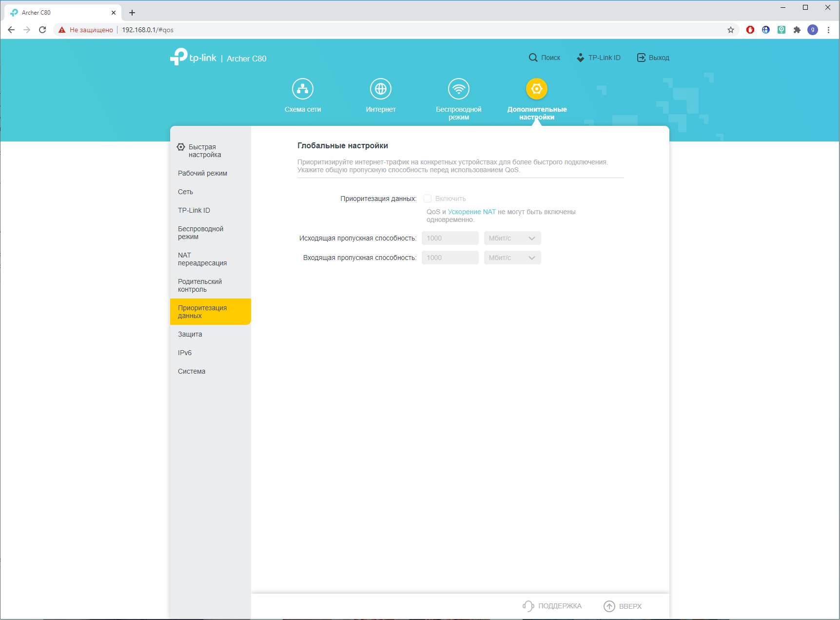Click the search (Поиск) magnifier icon
This screenshot has height=620, width=840.
533,58
